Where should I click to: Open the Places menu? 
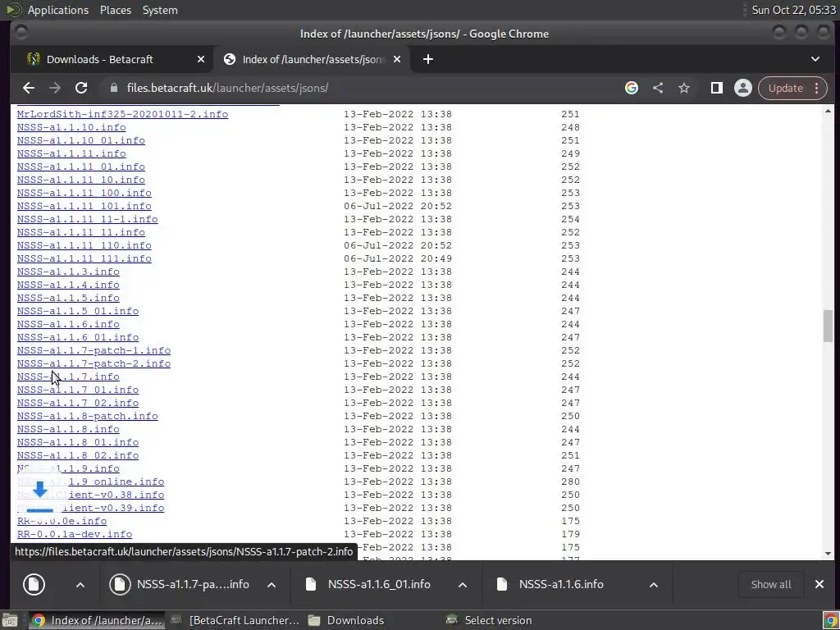point(115,10)
